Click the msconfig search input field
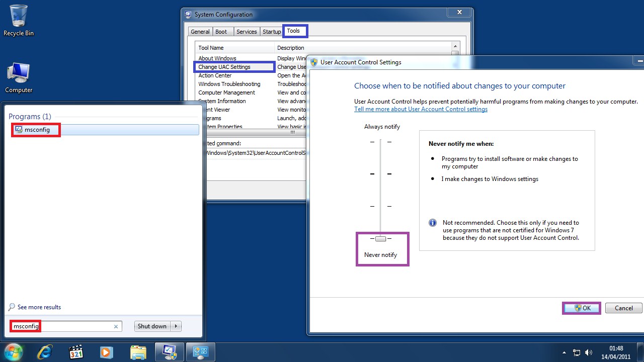The height and width of the screenshot is (362, 644). point(66,326)
